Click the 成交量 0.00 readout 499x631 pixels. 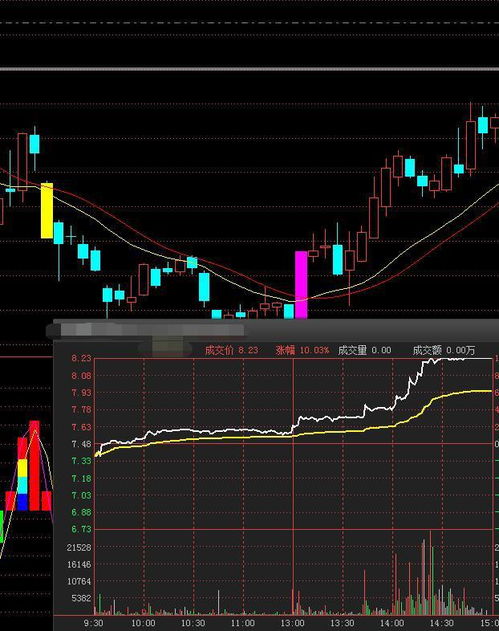(x=365, y=350)
